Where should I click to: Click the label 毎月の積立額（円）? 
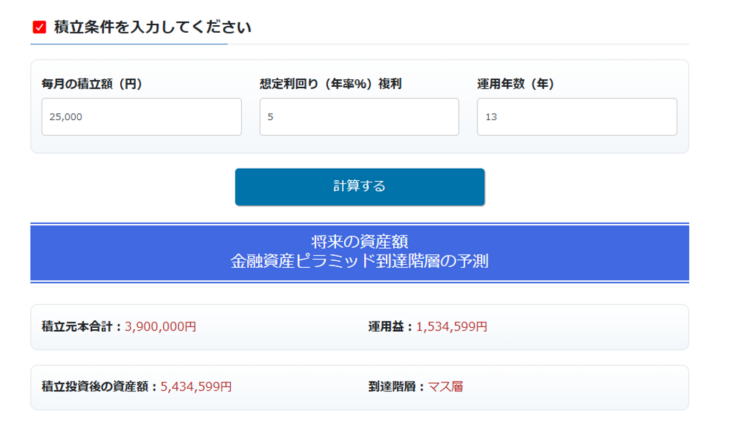click(x=92, y=84)
